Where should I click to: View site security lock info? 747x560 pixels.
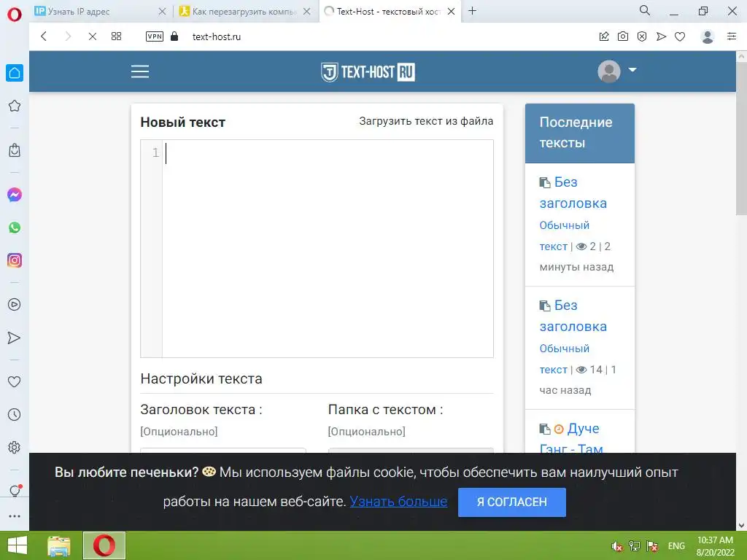point(174,36)
